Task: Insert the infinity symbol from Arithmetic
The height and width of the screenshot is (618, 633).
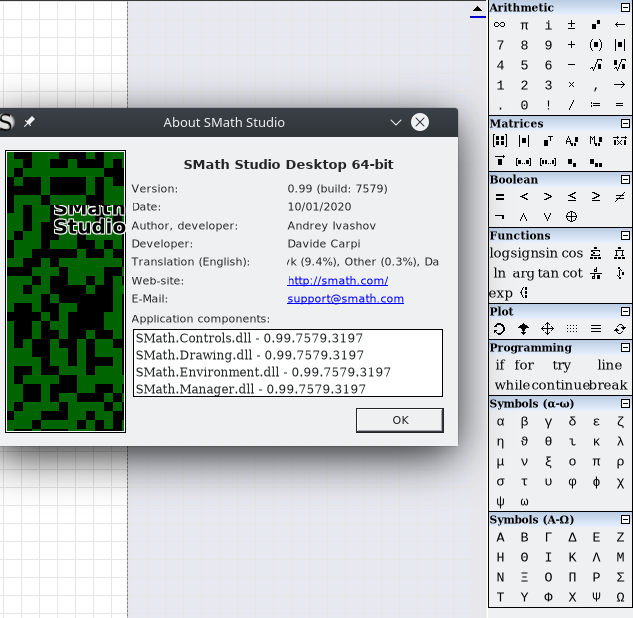Action: 500,25
